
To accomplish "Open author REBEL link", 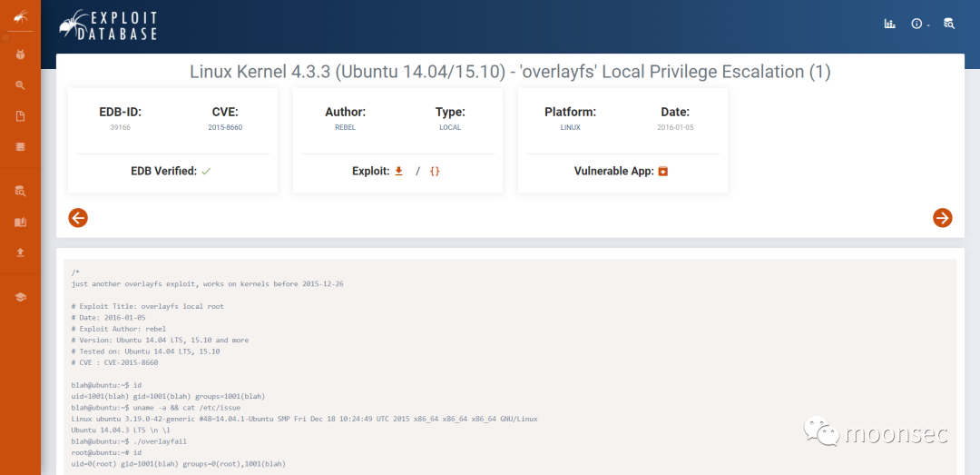I will (345, 127).
